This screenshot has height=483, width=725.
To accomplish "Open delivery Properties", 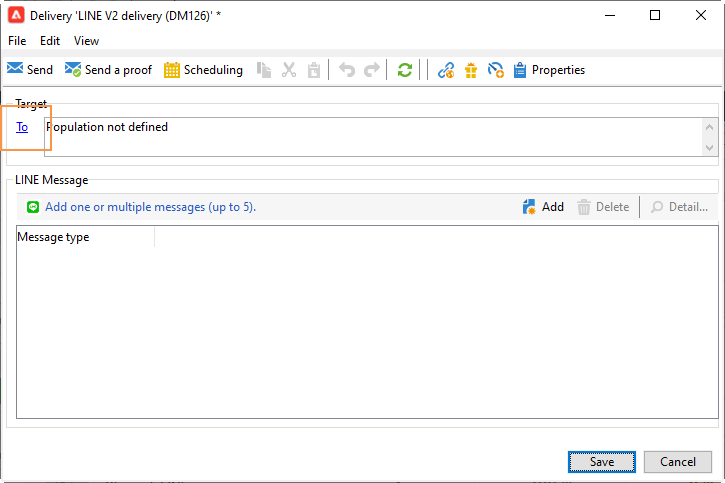I will click(x=549, y=70).
